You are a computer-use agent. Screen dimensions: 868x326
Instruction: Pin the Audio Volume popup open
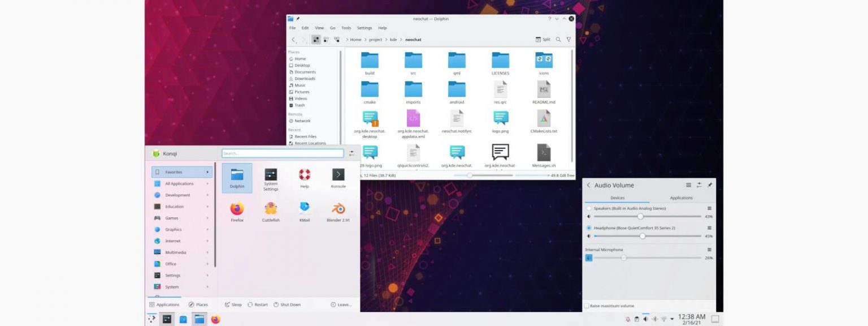(709, 185)
